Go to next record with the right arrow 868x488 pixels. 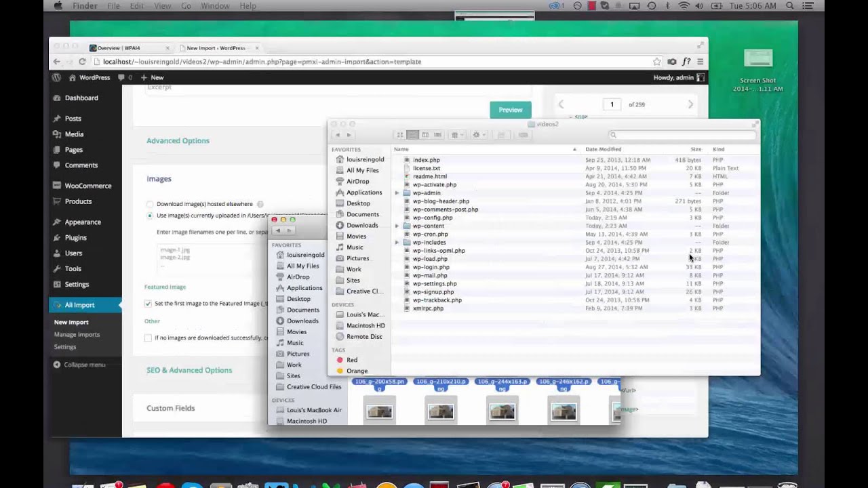(x=690, y=104)
